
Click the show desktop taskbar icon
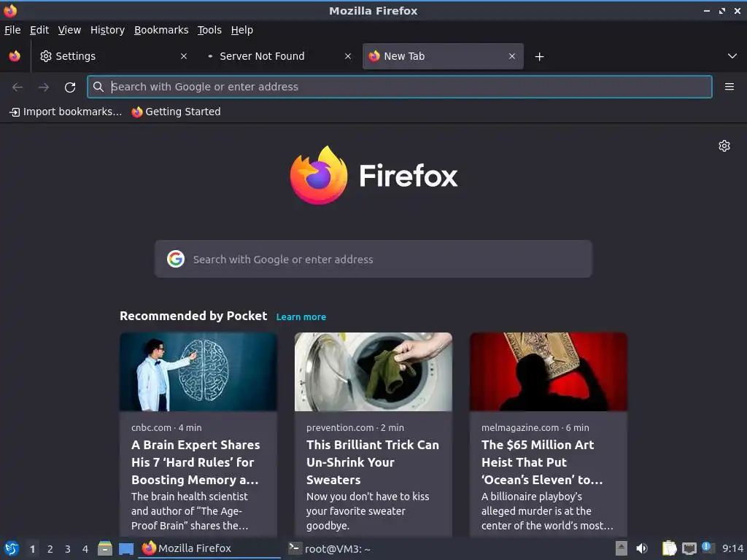(x=125, y=548)
